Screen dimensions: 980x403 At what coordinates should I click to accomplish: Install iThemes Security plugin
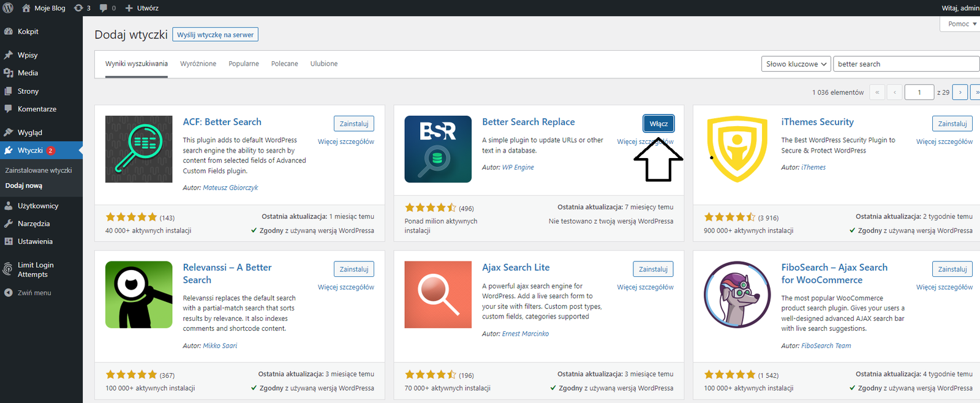952,124
